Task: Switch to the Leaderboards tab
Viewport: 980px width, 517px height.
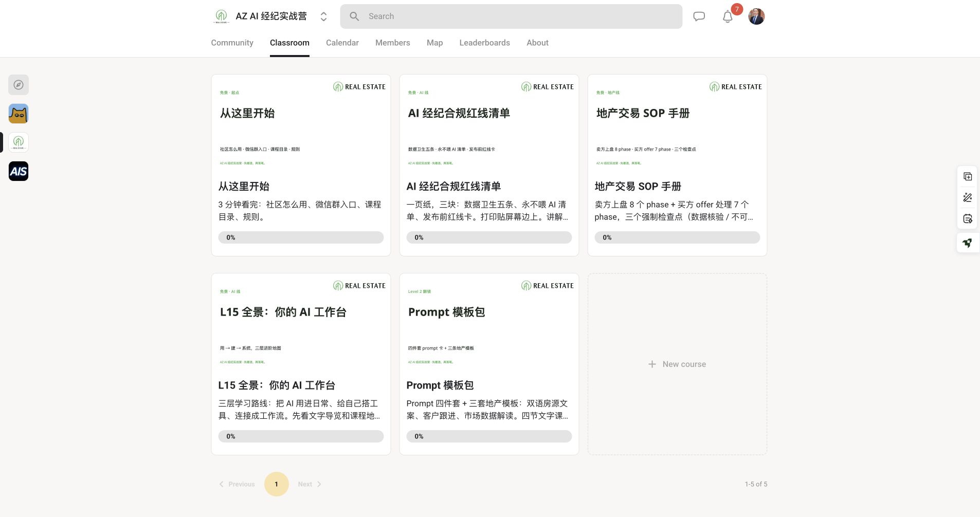Action: tap(484, 43)
